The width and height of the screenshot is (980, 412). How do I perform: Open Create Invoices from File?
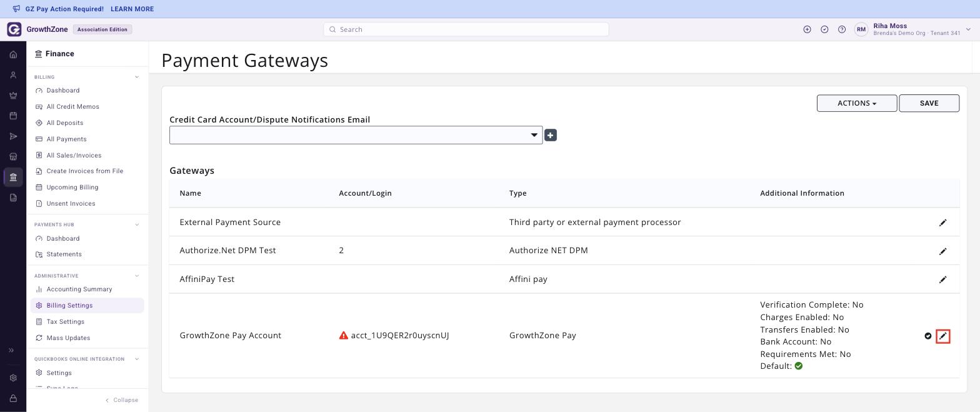point(85,171)
